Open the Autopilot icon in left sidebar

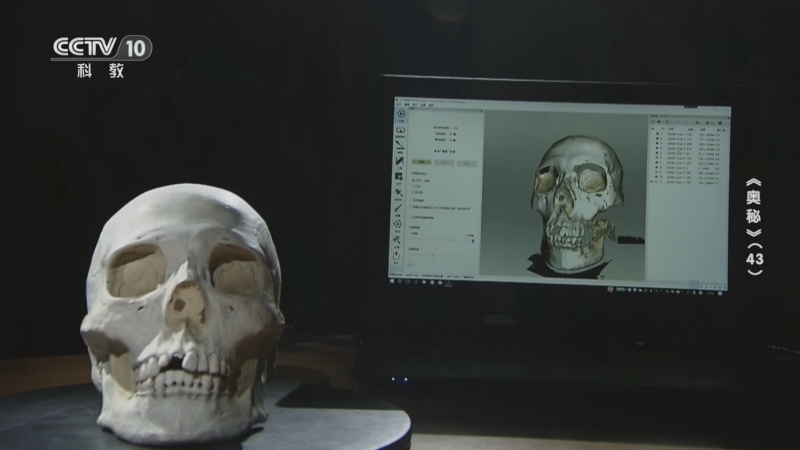(401, 131)
